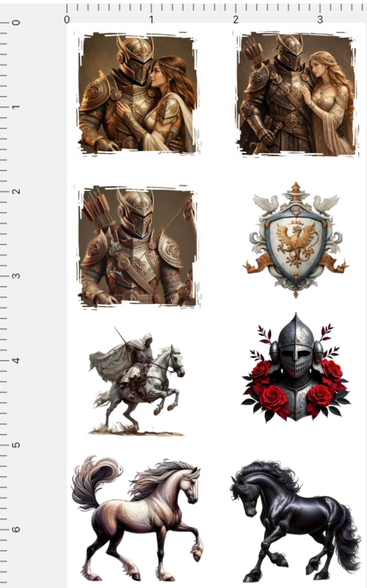Image resolution: width=367 pixels, height=588 pixels.
Task: Click the golden eagle shield crest image
Action: point(296,240)
